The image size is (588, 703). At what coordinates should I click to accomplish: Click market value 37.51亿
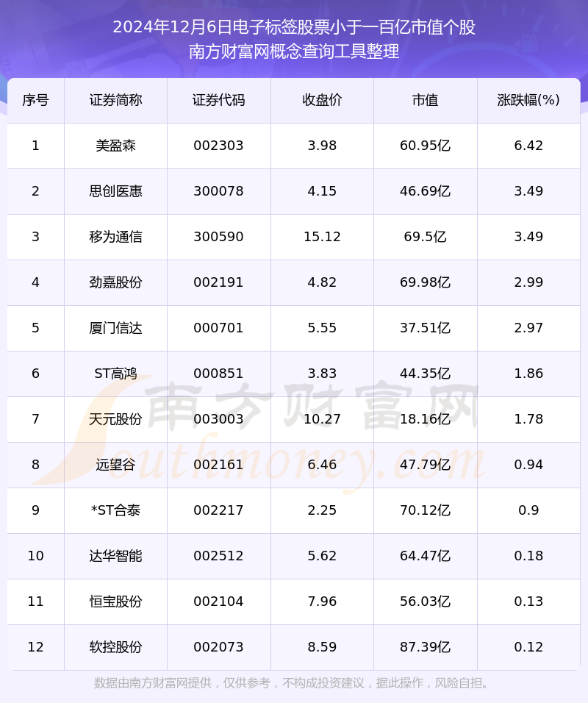pyautogui.click(x=426, y=328)
